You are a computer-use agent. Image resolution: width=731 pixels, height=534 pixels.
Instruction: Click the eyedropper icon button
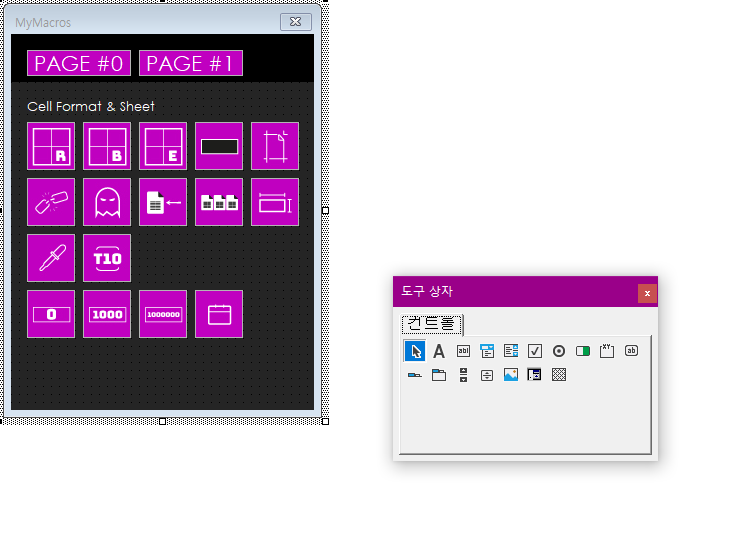point(51,258)
